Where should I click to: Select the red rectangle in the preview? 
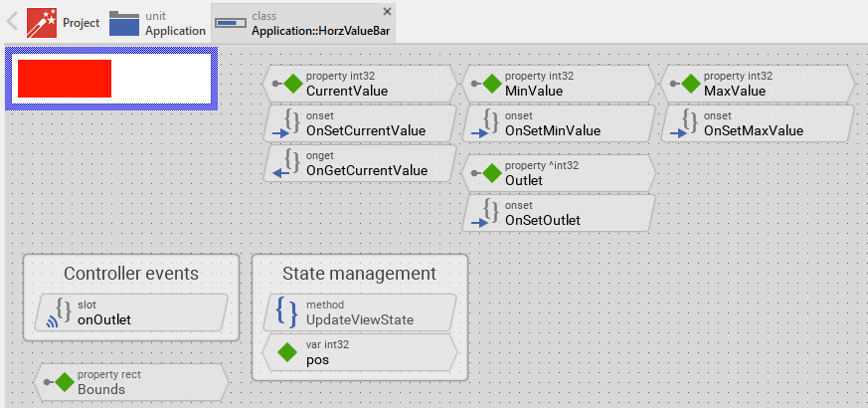tap(64, 79)
